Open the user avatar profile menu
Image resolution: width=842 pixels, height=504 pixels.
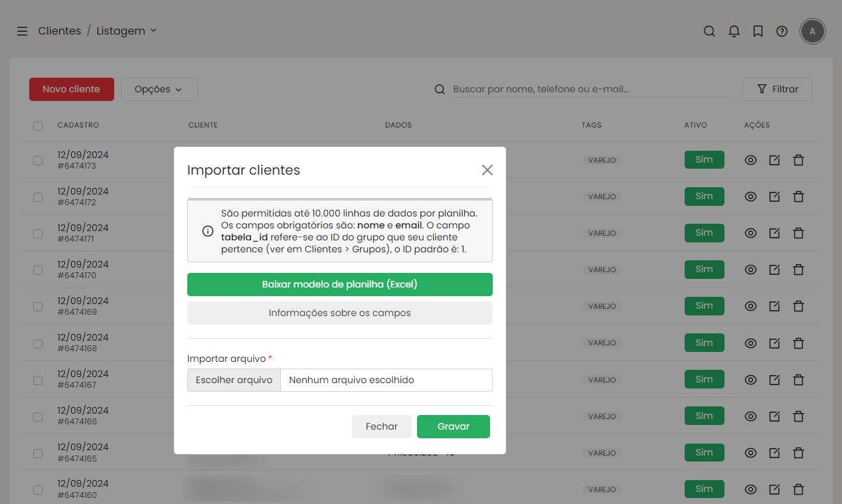(x=812, y=31)
